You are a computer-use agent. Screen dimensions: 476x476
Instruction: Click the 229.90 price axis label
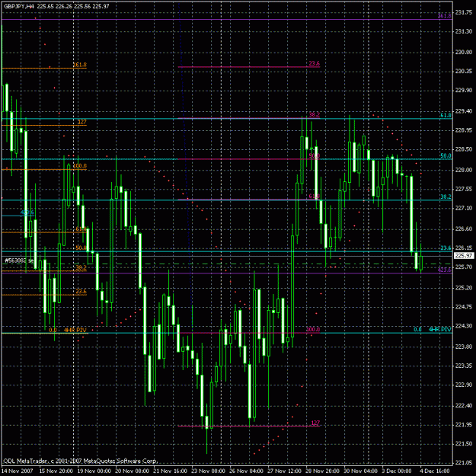pos(464,91)
